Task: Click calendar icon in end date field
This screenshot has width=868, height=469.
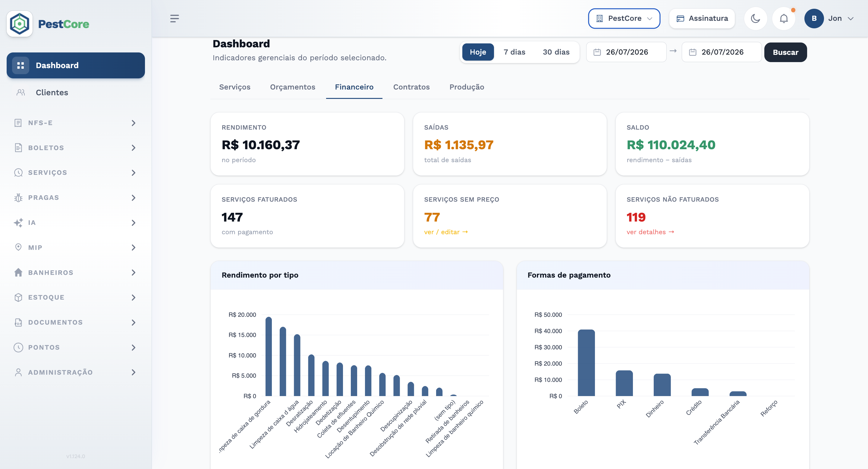Action: tap(693, 52)
